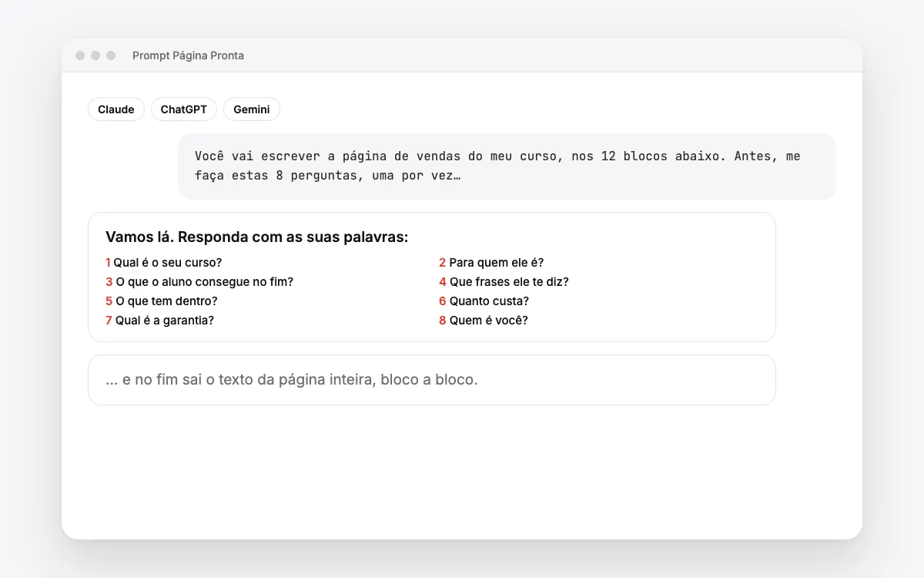Select the Gemini tab pill
Image resolution: width=924 pixels, height=578 pixels.
click(252, 109)
